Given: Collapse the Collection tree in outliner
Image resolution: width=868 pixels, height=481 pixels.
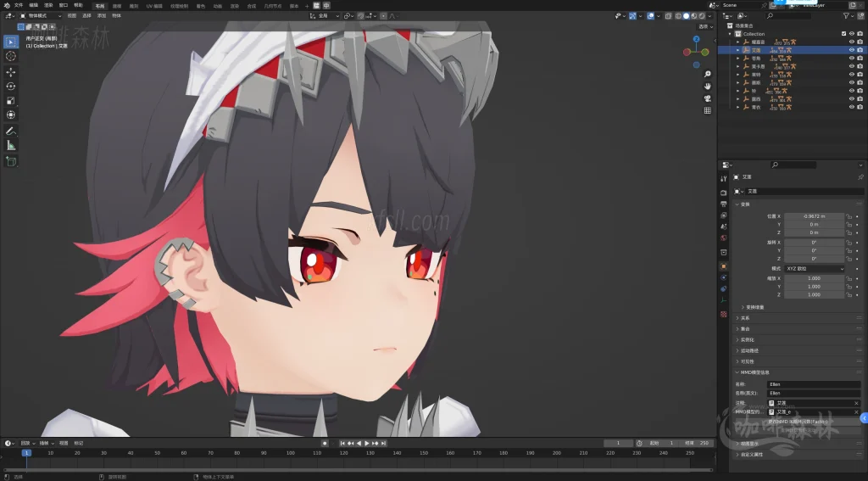Looking at the screenshot, I should point(730,34).
